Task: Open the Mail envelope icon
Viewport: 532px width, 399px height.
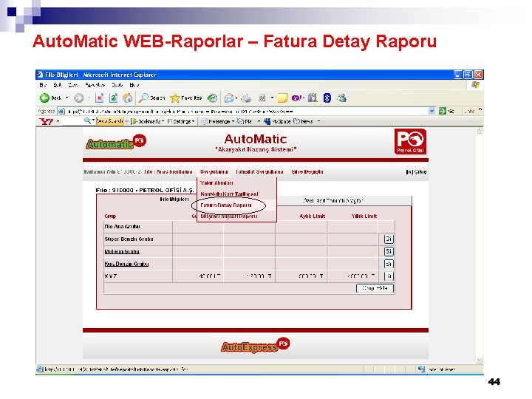Action: (x=228, y=98)
